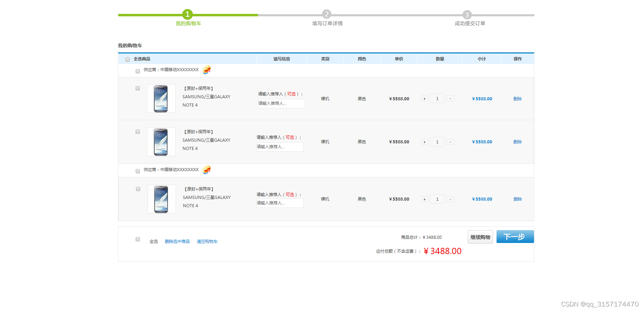The image size is (644, 311).
Task: Tick the second 供应商 中国移动 checkbox
Action: click(138, 171)
